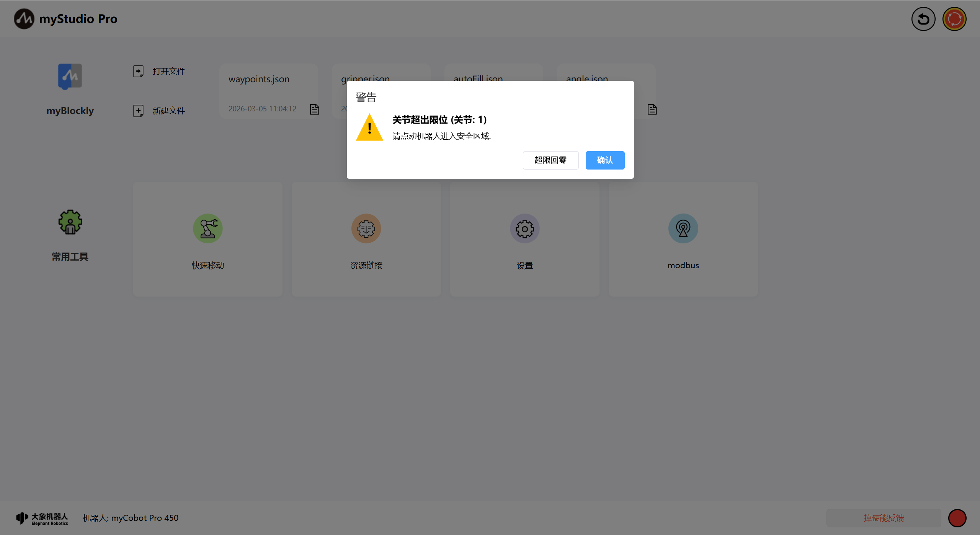This screenshot has height=535, width=980.
Task: Open the modbus antenna icon
Action: (x=683, y=228)
